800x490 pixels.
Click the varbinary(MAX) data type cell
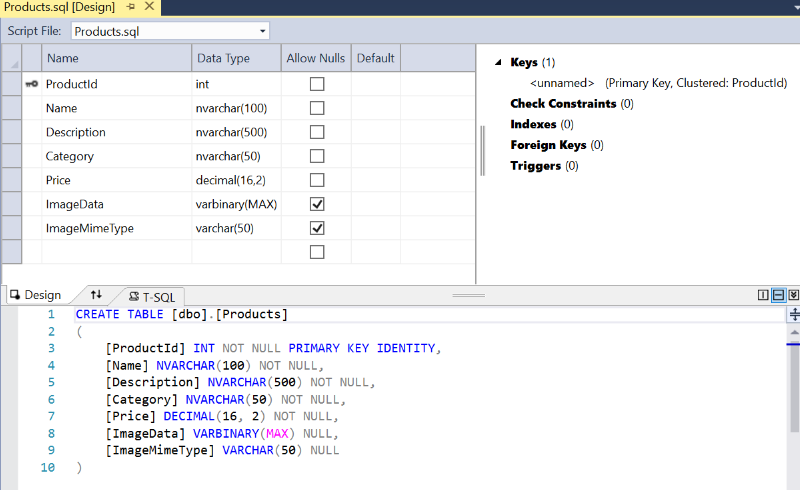pyautogui.click(x=236, y=204)
